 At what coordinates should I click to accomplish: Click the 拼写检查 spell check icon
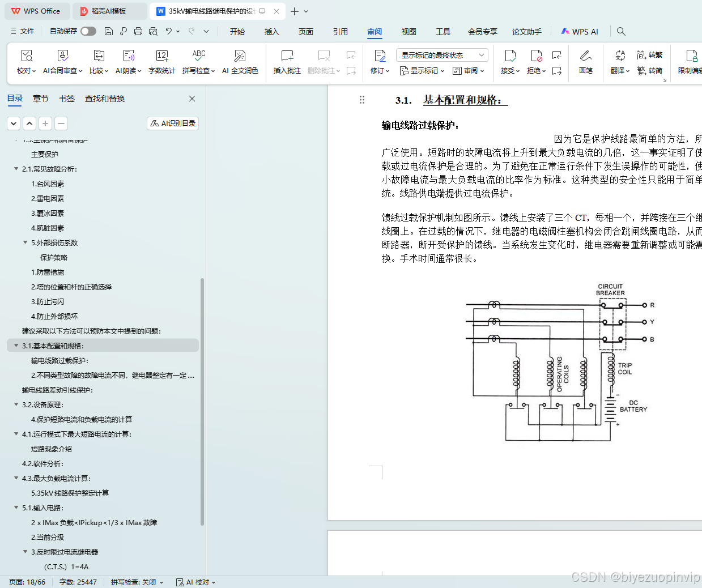tap(199, 56)
